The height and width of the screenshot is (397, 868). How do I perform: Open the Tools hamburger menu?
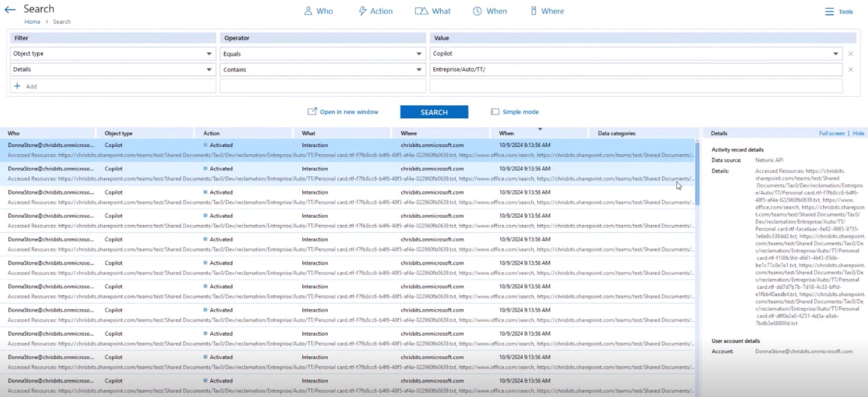(x=830, y=12)
